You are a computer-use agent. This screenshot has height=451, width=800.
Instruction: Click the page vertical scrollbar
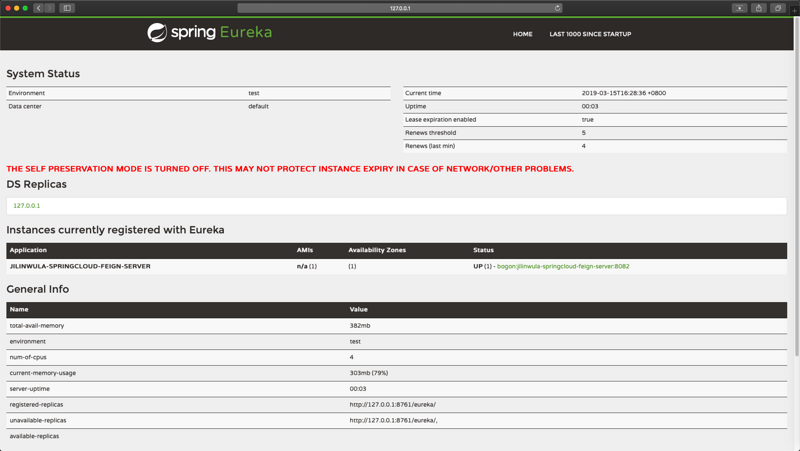click(x=796, y=186)
